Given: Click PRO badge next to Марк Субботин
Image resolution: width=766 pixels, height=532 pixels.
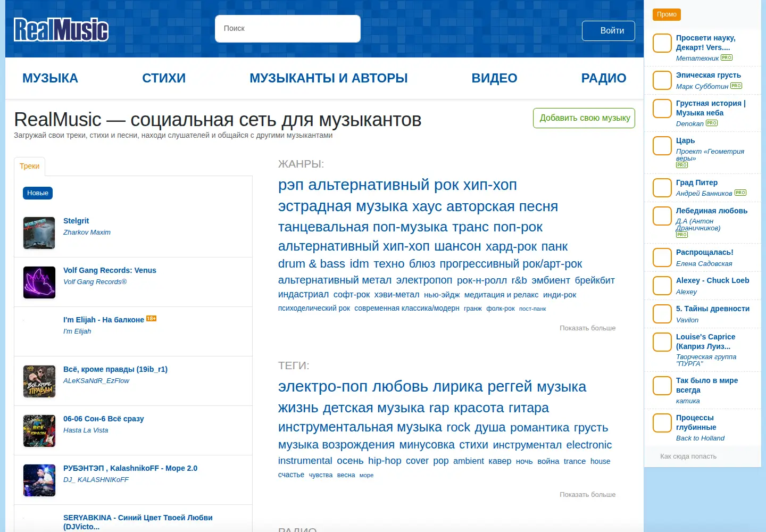Looking at the screenshot, I should pyautogui.click(x=736, y=86).
